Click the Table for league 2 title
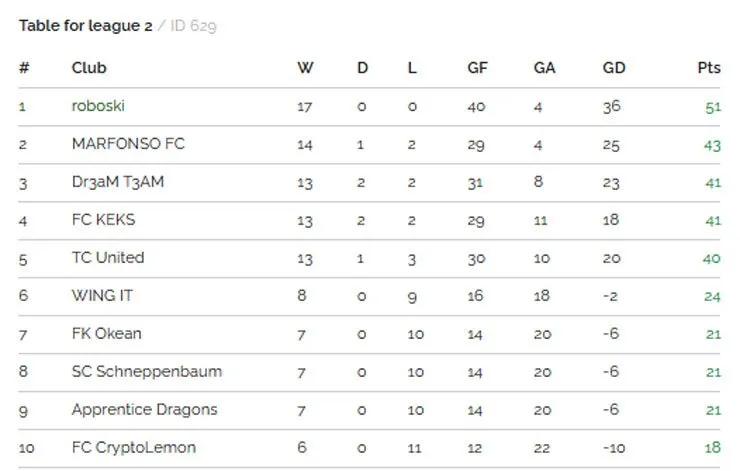This screenshot has height=471, width=740. pyautogui.click(x=85, y=25)
